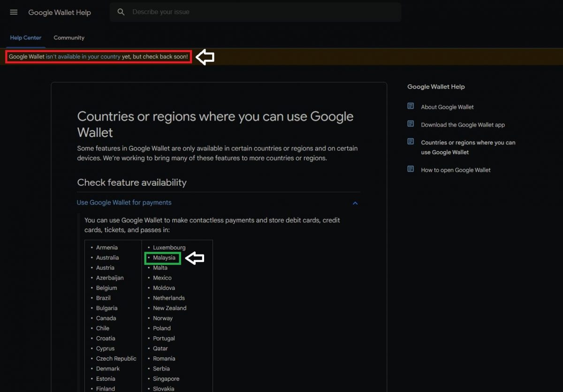The image size is (563, 392).
Task: Click the article icon beside Download the Google Wallet app
Action: (411, 124)
